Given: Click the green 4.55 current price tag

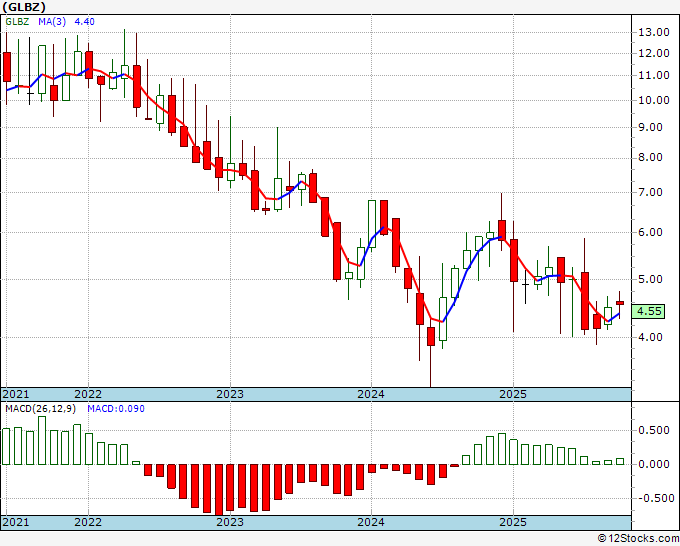Looking at the screenshot, I should [x=648, y=311].
